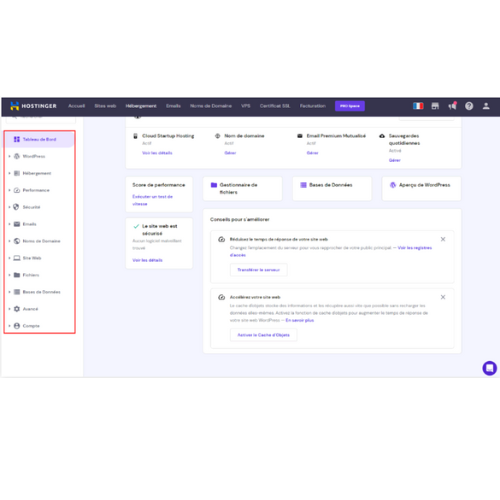
Task: Click the Hostinger logo
Action: point(33,106)
